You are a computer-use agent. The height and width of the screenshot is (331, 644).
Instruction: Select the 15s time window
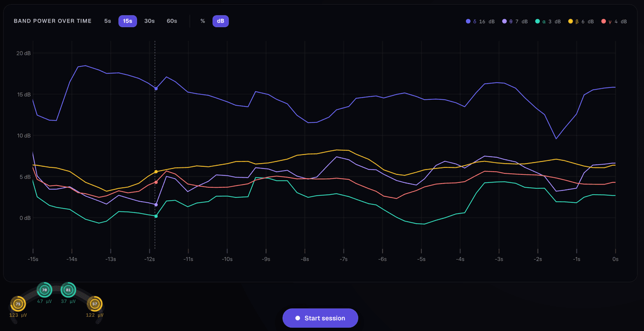click(x=128, y=21)
